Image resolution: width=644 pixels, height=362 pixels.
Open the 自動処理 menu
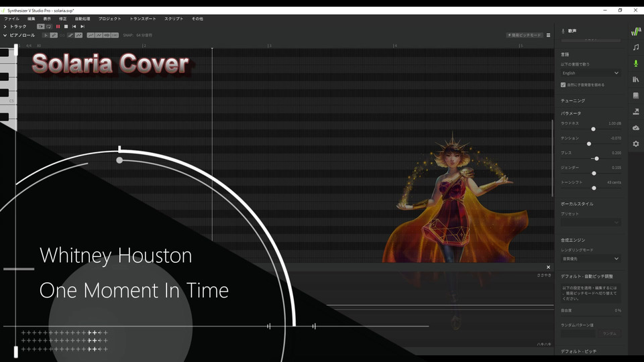click(x=82, y=19)
